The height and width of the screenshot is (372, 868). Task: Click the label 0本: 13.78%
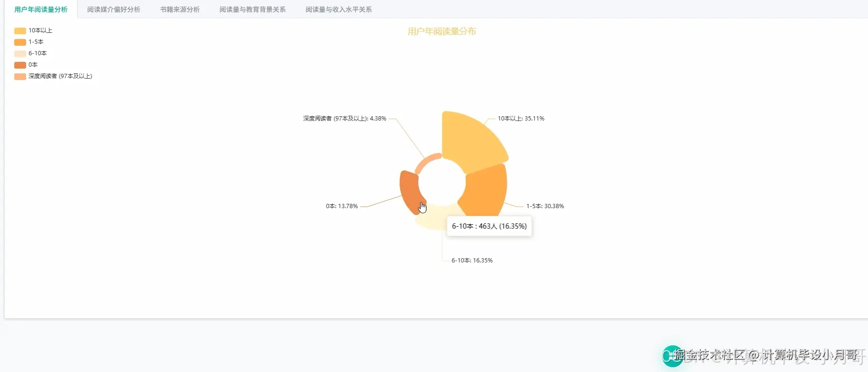(x=342, y=206)
